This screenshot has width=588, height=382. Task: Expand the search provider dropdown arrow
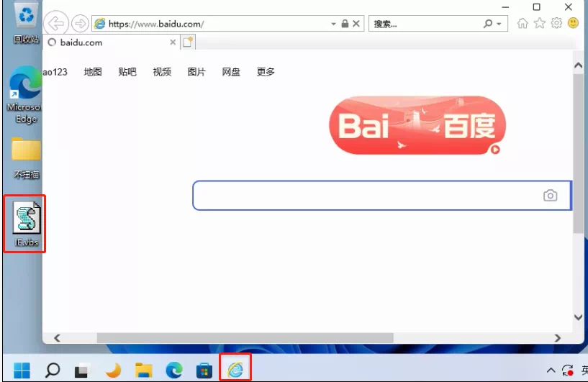[499, 24]
